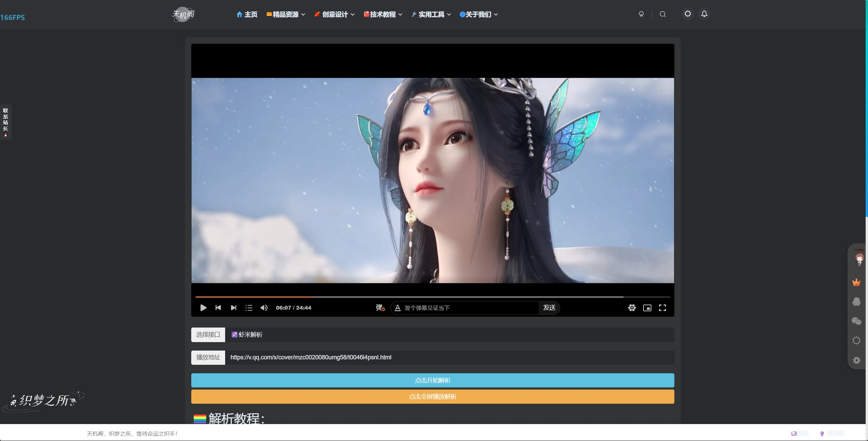The image size is (868, 441).
Task: Send the danmaku with 发送 button
Action: [549, 308]
